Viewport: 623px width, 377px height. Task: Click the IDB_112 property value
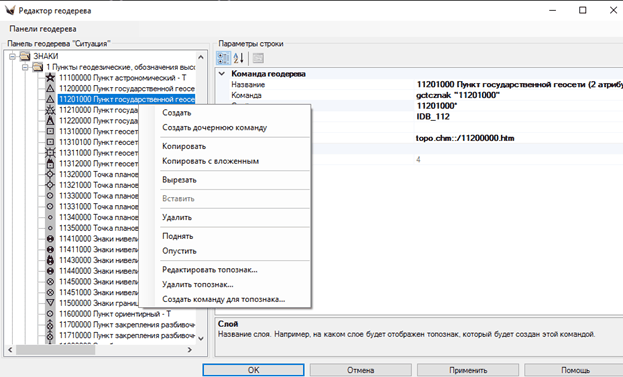coord(519,116)
